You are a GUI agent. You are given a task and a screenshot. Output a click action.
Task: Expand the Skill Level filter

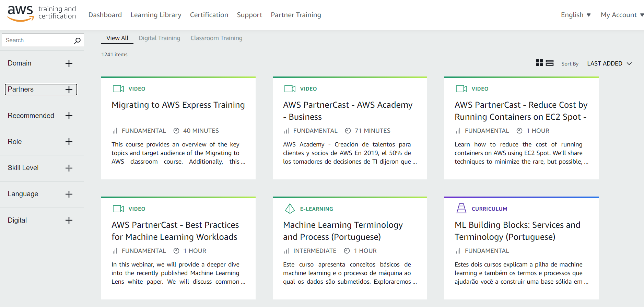[x=69, y=168]
